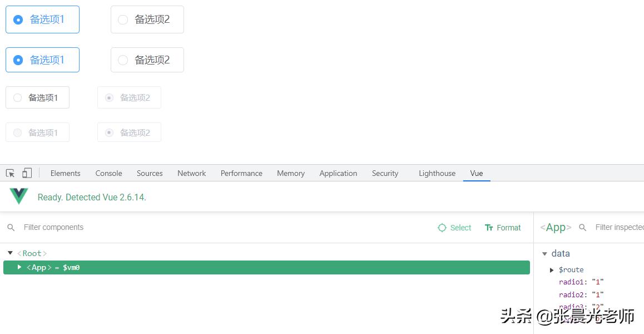Switch to the Sources tab

150,173
